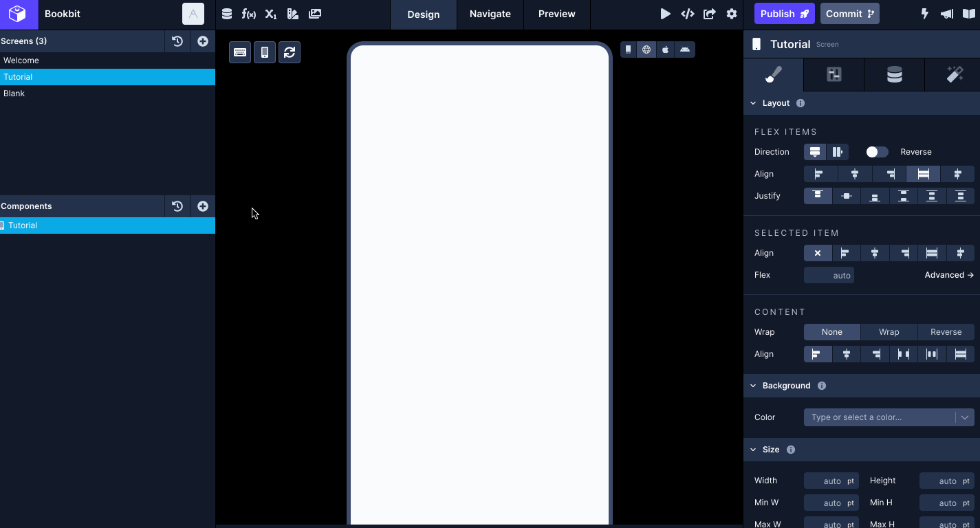Refresh the device canvas preview

click(x=289, y=52)
